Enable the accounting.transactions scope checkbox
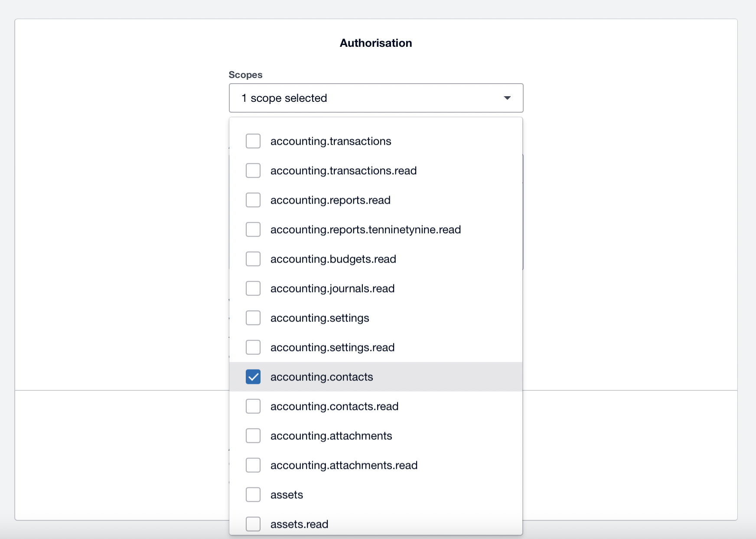The height and width of the screenshot is (539, 756). (253, 141)
